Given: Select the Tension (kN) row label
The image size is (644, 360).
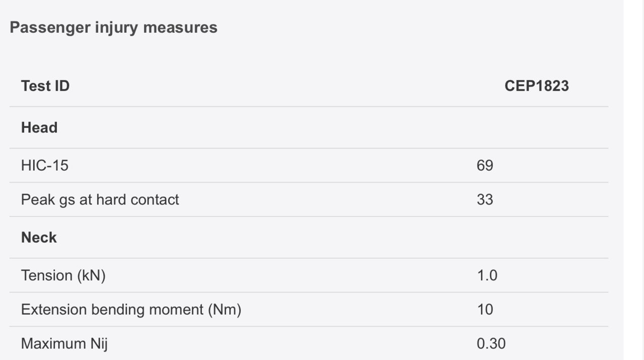Looking at the screenshot, I should click(x=63, y=275).
